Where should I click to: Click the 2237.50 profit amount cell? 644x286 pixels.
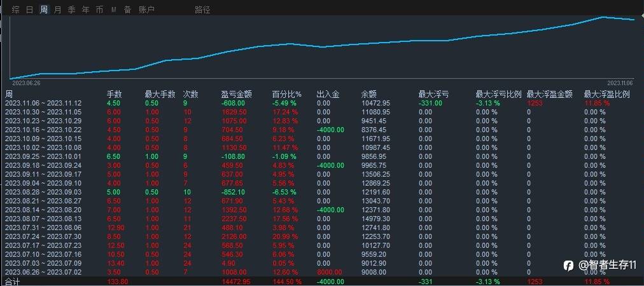[x=234, y=219]
